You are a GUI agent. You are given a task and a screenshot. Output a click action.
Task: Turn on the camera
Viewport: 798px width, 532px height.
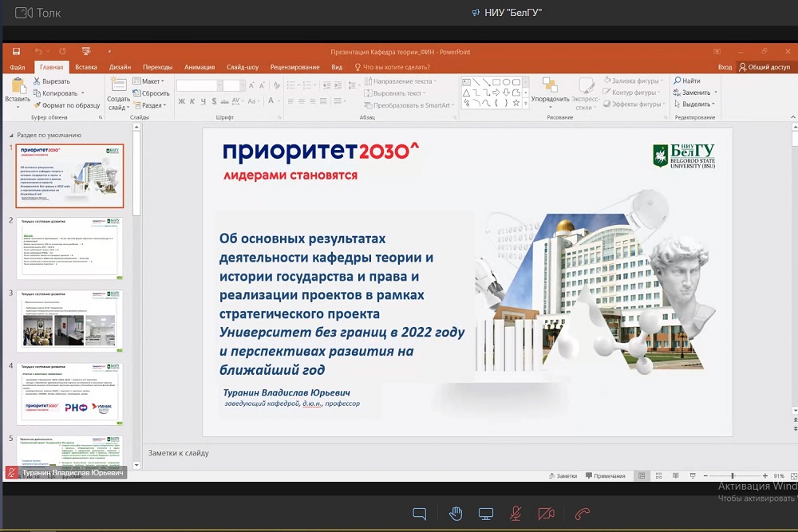[546, 514]
